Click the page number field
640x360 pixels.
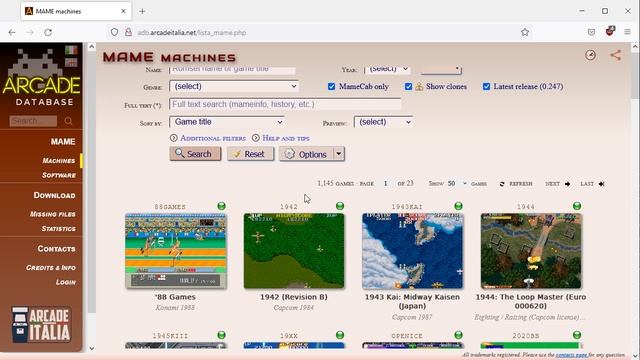tap(385, 184)
